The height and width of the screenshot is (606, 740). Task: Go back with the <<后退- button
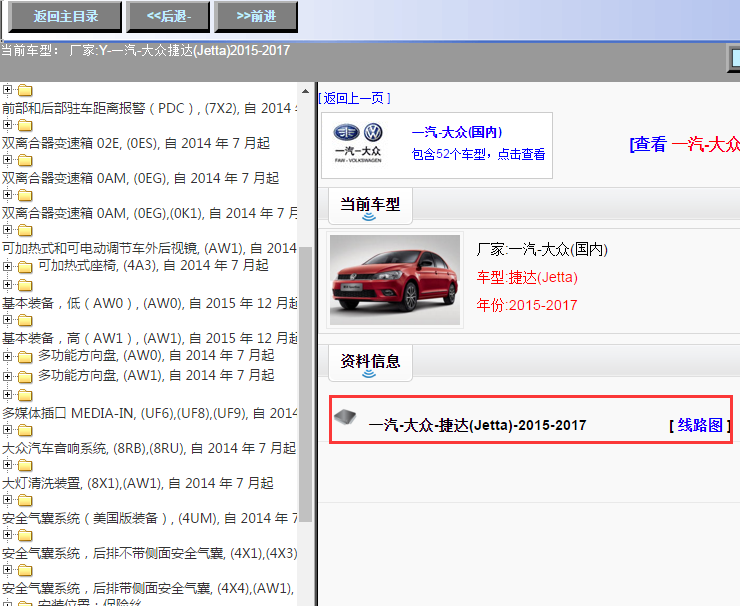point(168,17)
